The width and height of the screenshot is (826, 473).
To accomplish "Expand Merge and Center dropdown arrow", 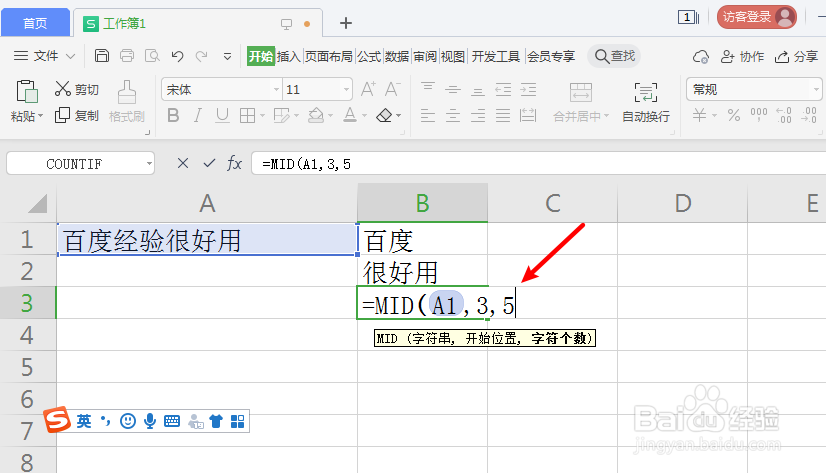I will 606,116.
